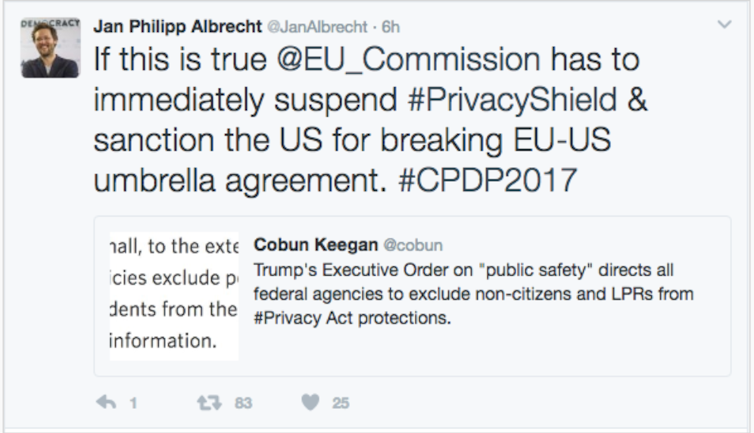
Task: Click the @cobun handle
Action: 413,245
